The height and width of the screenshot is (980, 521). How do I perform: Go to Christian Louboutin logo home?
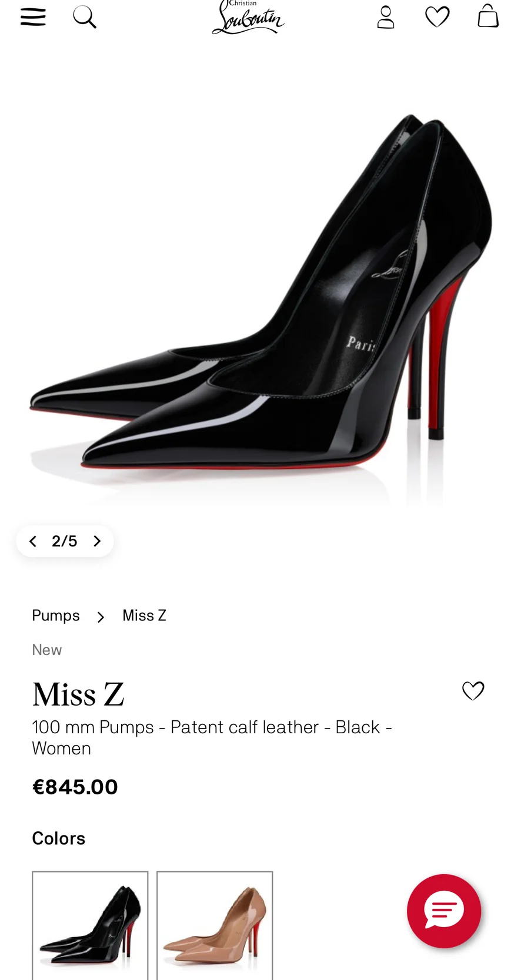click(x=248, y=17)
